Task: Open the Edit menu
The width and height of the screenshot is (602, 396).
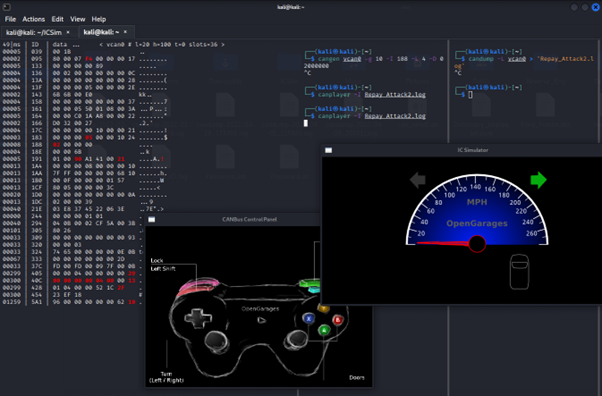Action: pos(58,19)
